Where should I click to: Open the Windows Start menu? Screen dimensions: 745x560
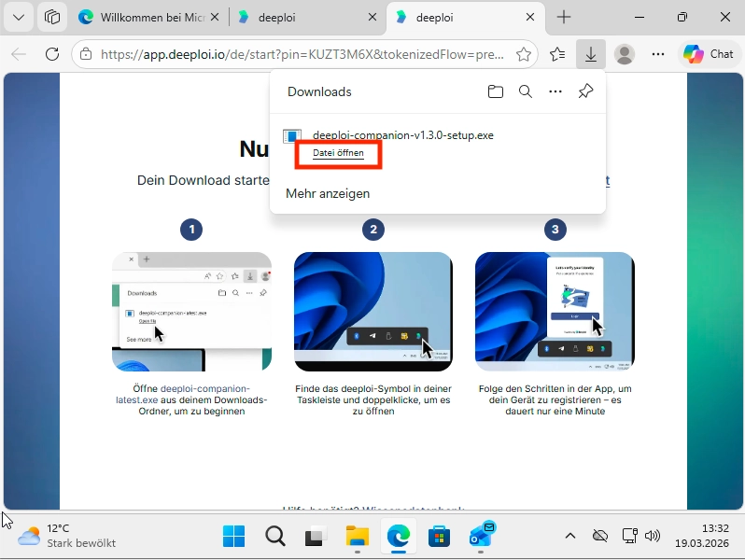pyautogui.click(x=233, y=537)
